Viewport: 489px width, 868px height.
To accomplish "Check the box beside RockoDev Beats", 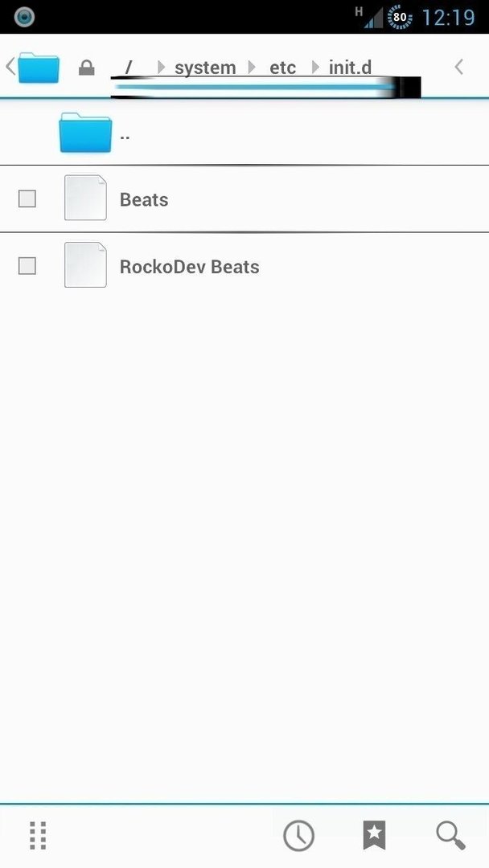I will [27, 266].
